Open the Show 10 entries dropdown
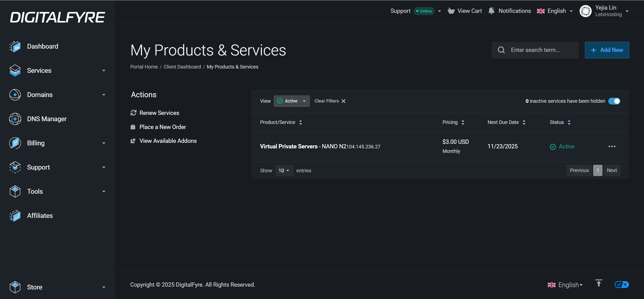This screenshot has width=644, height=299. pyautogui.click(x=284, y=171)
